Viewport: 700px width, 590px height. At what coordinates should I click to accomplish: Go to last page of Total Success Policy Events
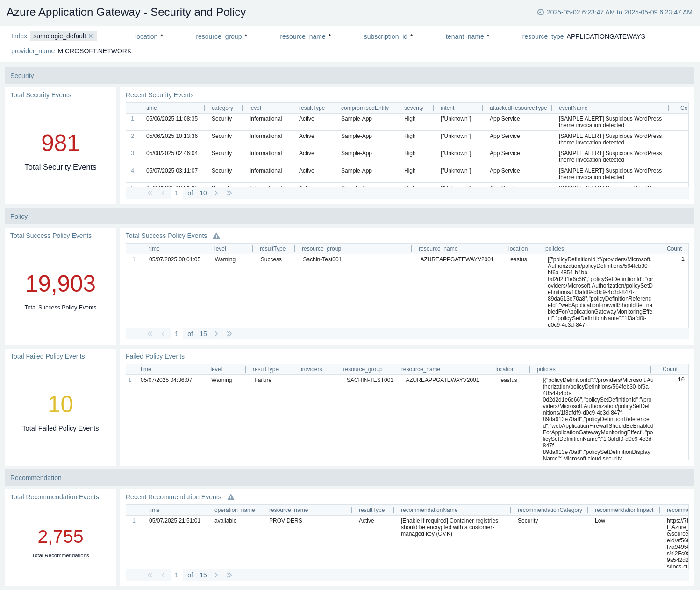[229, 334]
